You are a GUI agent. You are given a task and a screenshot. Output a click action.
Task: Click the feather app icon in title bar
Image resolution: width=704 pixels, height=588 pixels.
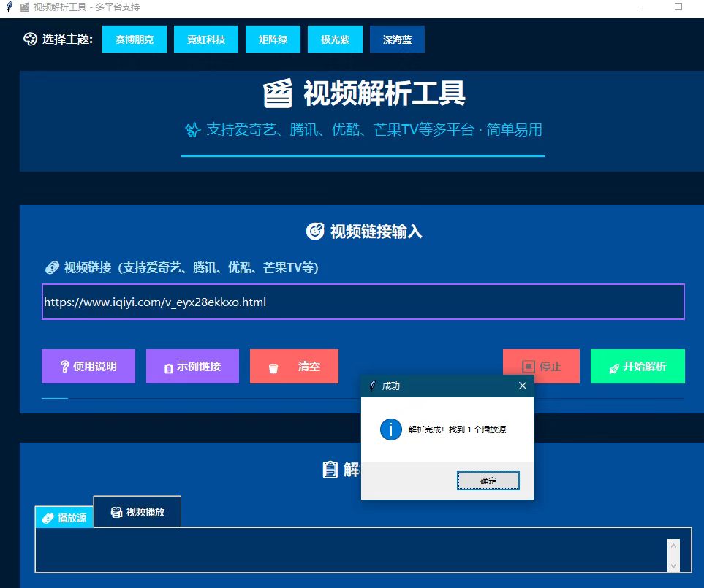(9, 7)
